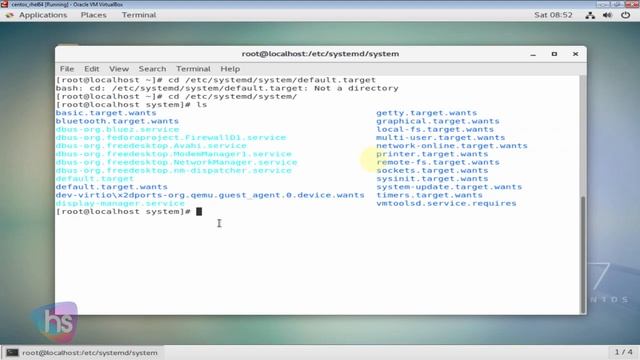Click the NetworkManager.service entry
The width and height of the screenshot is (640, 360).
tap(176, 162)
